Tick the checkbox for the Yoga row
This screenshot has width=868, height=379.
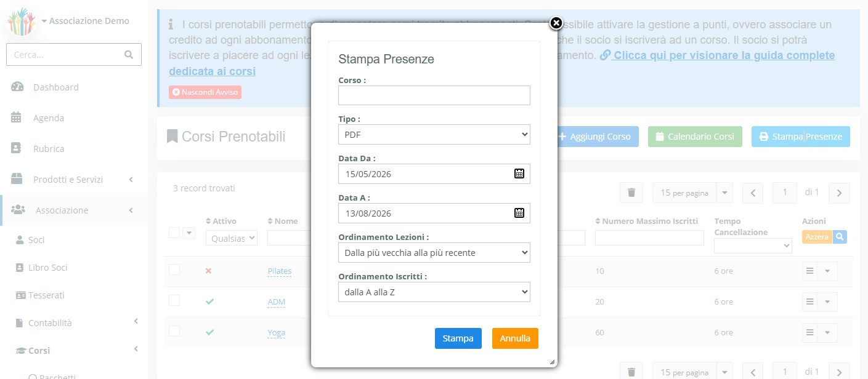(x=174, y=331)
